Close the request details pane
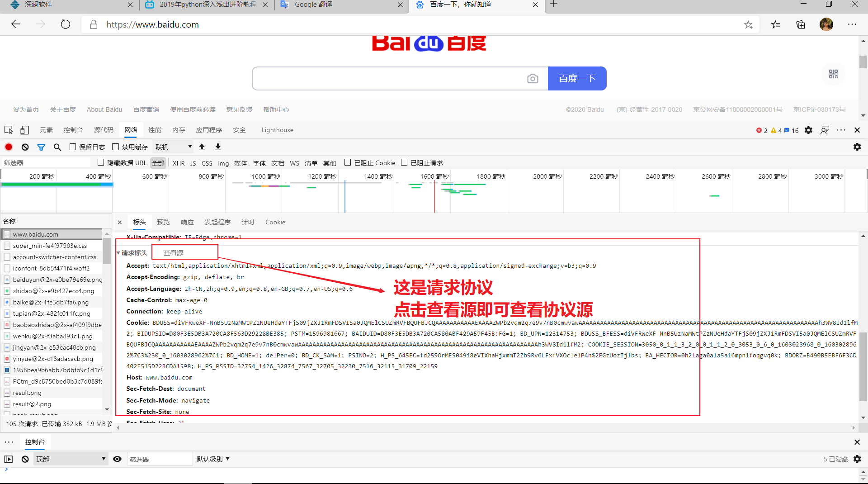Image resolution: width=868 pixels, height=484 pixels. tap(120, 222)
